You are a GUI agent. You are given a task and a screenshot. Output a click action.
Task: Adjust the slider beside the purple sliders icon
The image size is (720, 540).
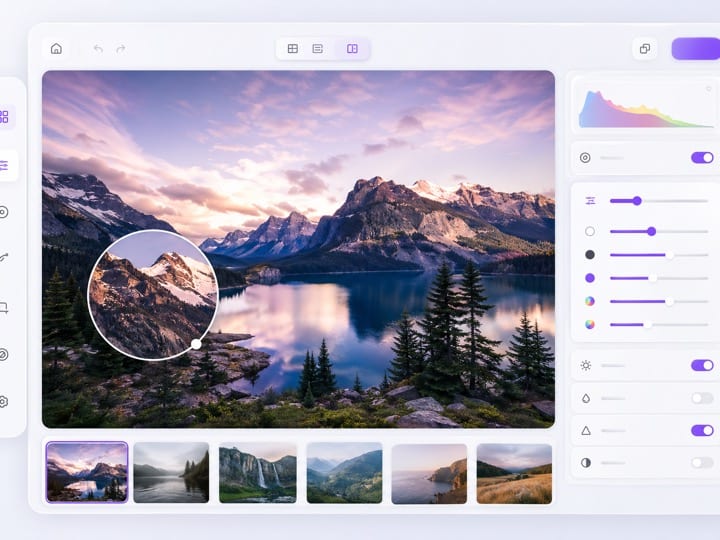(x=659, y=201)
